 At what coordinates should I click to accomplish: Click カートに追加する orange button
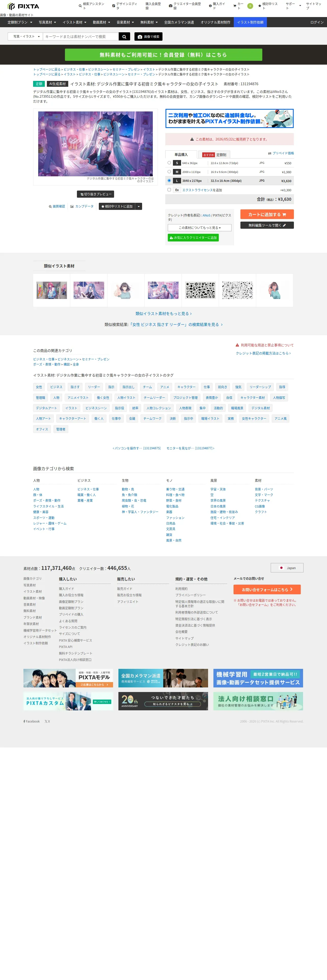click(267, 214)
